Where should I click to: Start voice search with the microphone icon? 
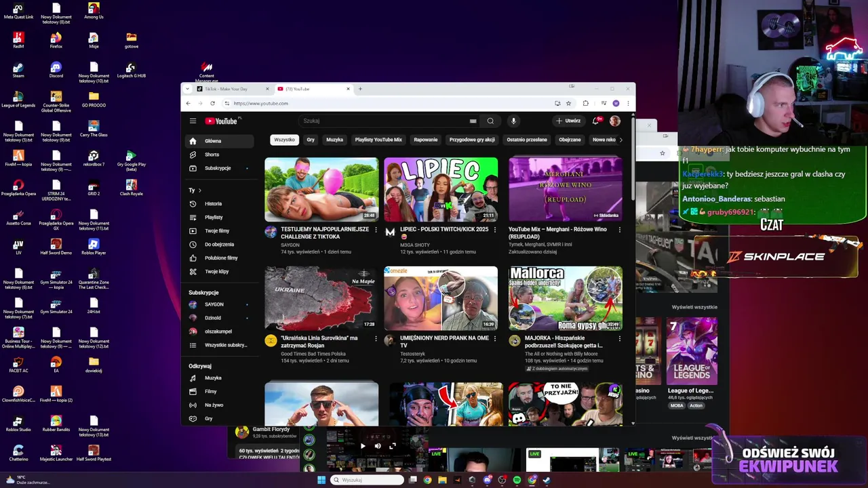pos(513,121)
